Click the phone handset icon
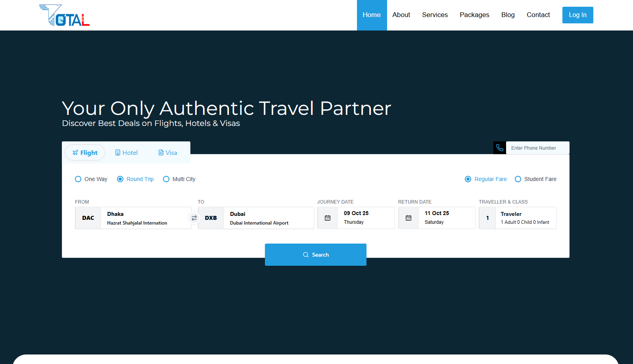 (x=500, y=148)
